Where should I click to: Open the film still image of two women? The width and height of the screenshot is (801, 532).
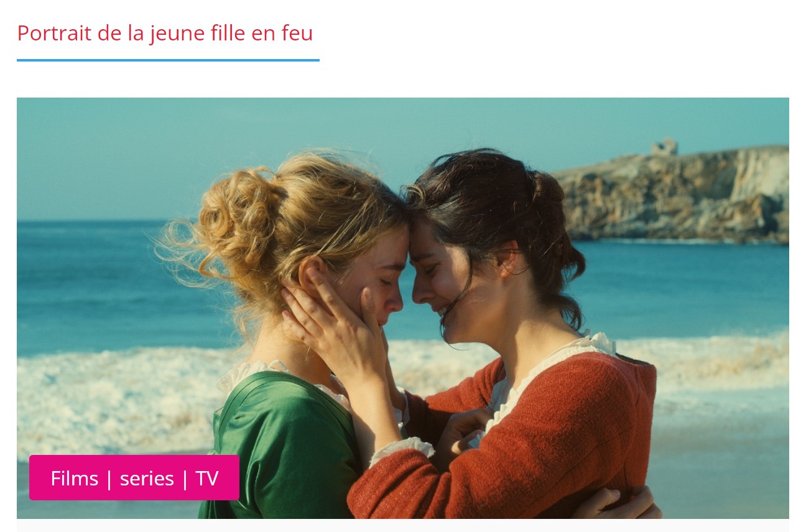402,308
